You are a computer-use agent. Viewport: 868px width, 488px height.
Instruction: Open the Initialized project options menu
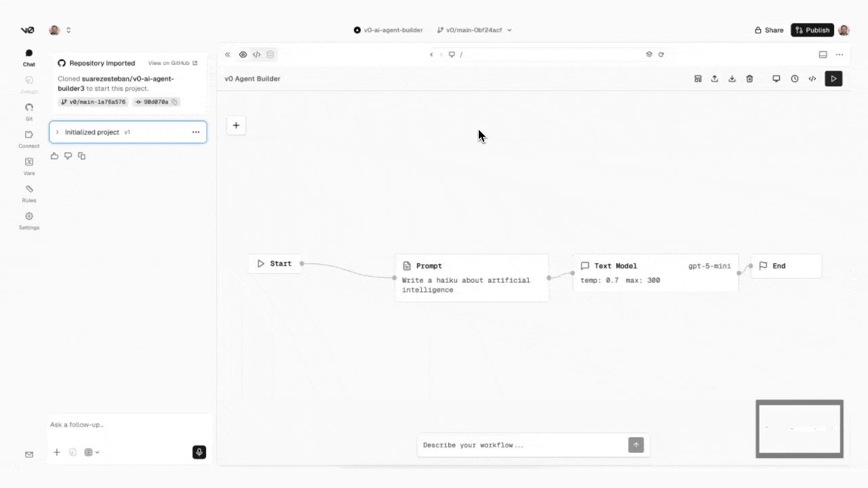click(x=195, y=132)
